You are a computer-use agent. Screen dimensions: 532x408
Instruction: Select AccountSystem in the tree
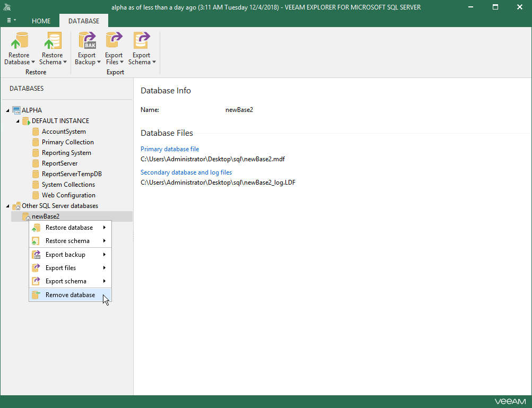[64, 132]
